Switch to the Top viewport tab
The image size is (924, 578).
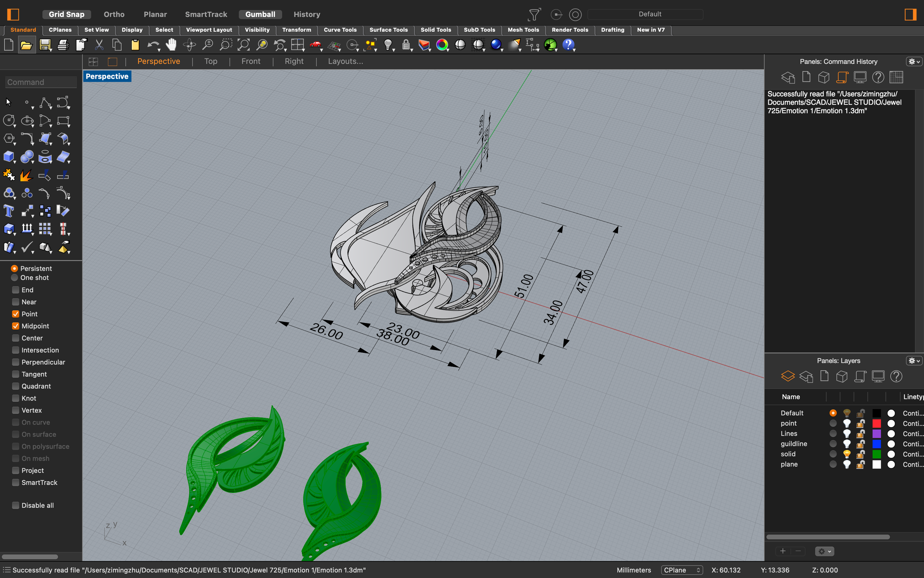click(x=210, y=61)
